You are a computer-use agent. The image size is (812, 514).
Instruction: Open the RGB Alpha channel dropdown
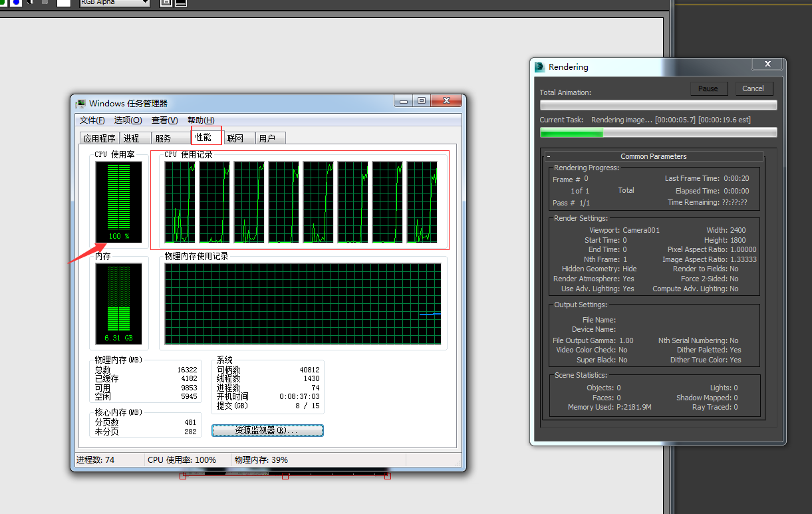coord(114,3)
